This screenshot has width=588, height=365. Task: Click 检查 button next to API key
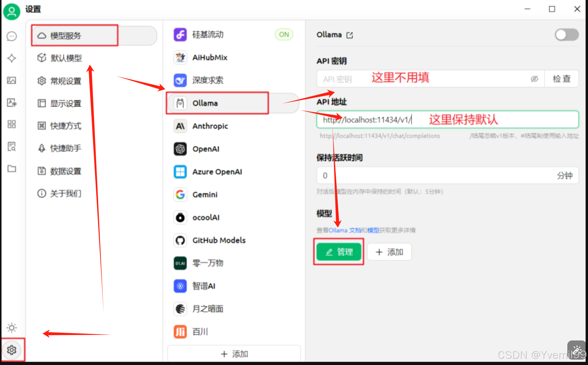tap(561, 79)
